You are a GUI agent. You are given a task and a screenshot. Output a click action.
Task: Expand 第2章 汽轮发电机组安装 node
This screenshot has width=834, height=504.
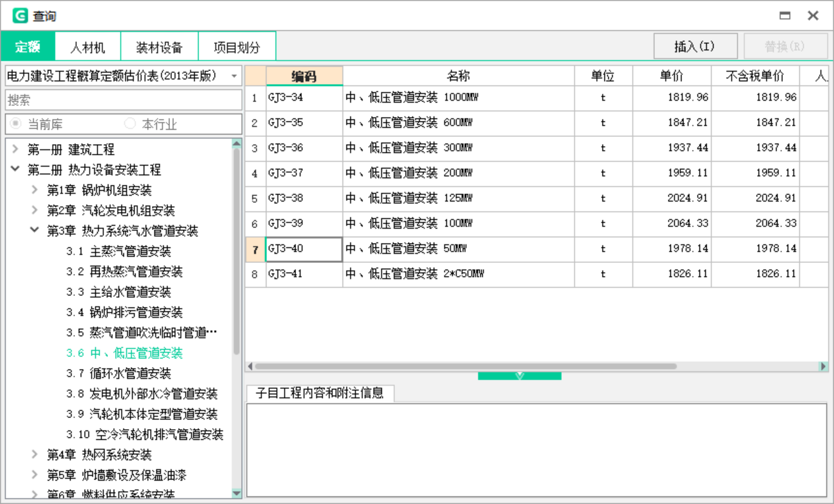tap(35, 210)
